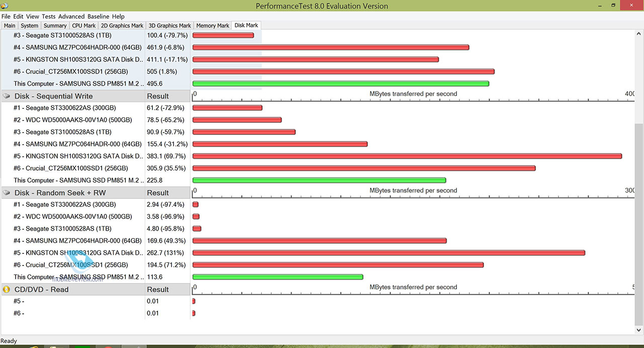
Task: Select the result value 505 (1.8%)
Action: pos(162,72)
